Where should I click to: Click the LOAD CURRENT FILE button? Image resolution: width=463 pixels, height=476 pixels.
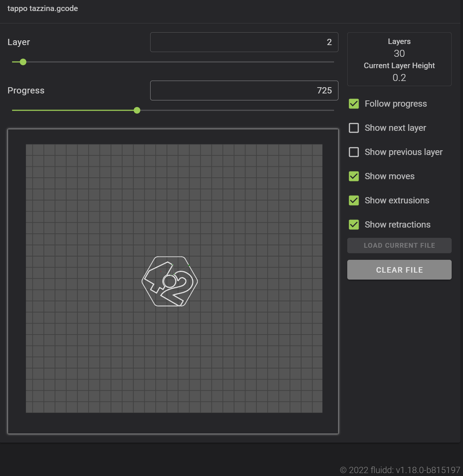pyautogui.click(x=399, y=245)
